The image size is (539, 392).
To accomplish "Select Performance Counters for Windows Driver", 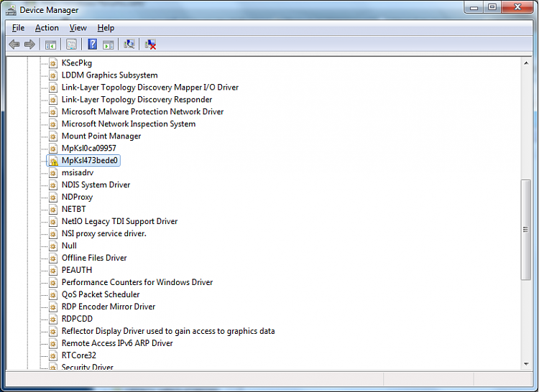I will (x=137, y=282).
